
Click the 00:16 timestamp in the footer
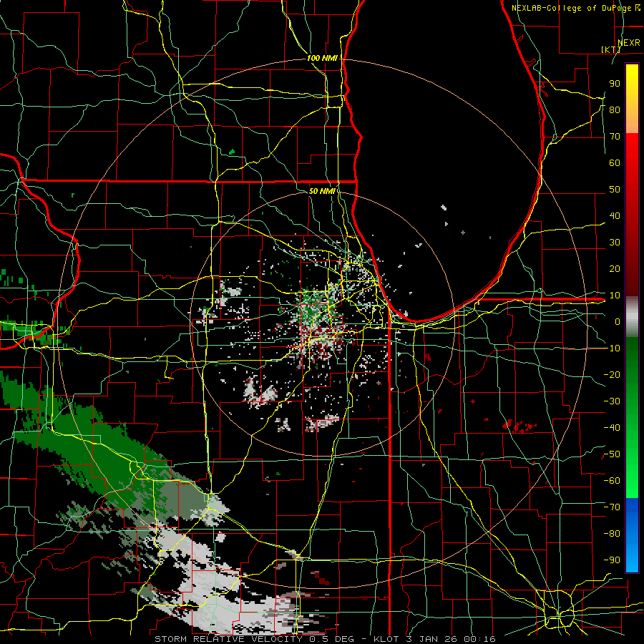[480, 639]
